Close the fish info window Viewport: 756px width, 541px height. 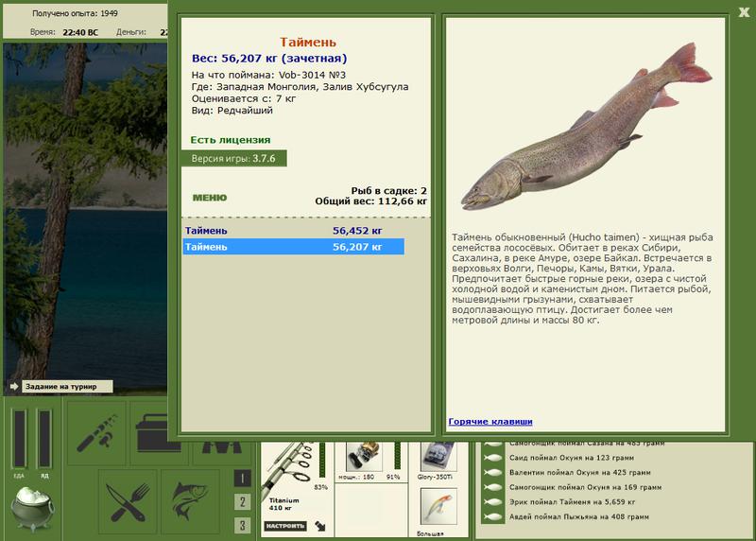tap(744, 12)
